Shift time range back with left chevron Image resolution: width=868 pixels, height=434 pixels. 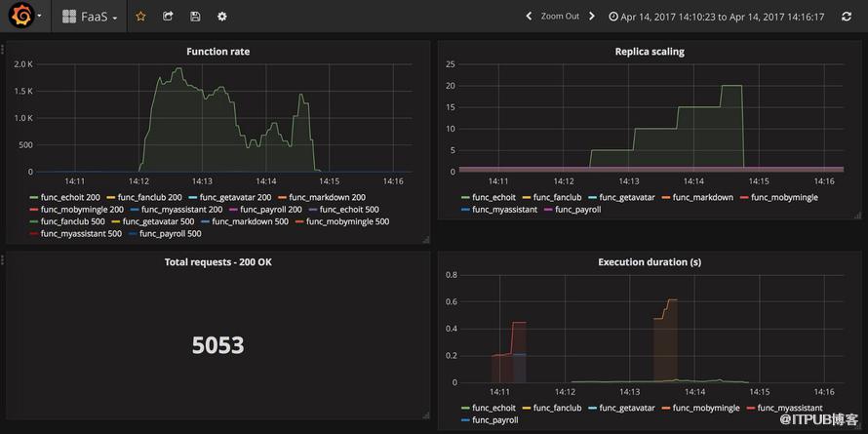tap(529, 17)
